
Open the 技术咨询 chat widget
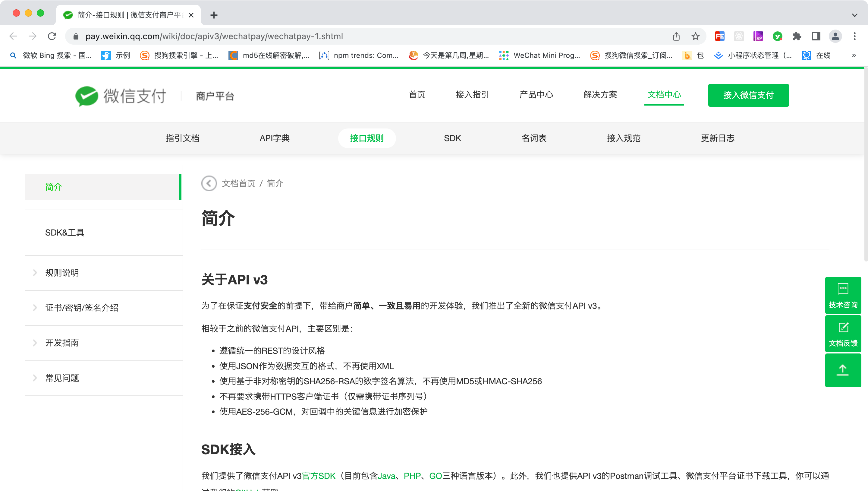pos(843,296)
